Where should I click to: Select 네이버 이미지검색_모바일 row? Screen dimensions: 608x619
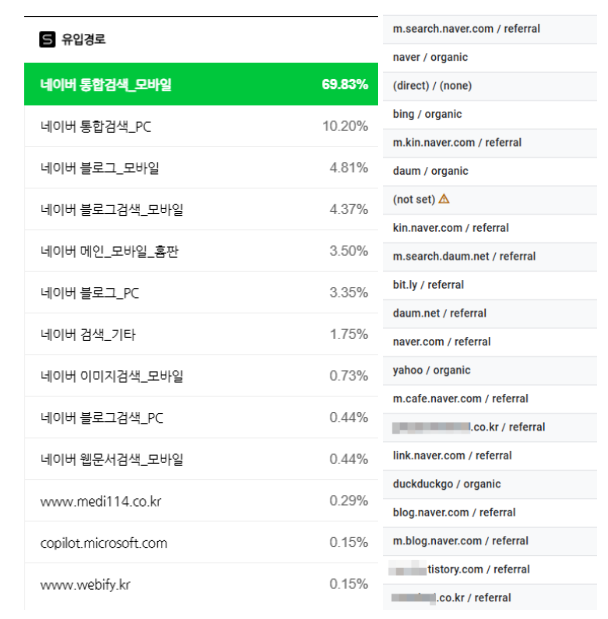click(201, 376)
